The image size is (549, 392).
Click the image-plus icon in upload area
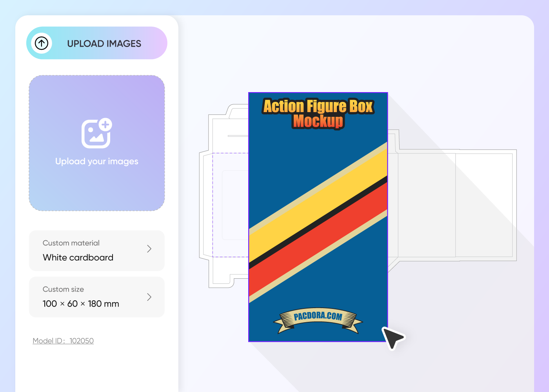[x=96, y=134]
